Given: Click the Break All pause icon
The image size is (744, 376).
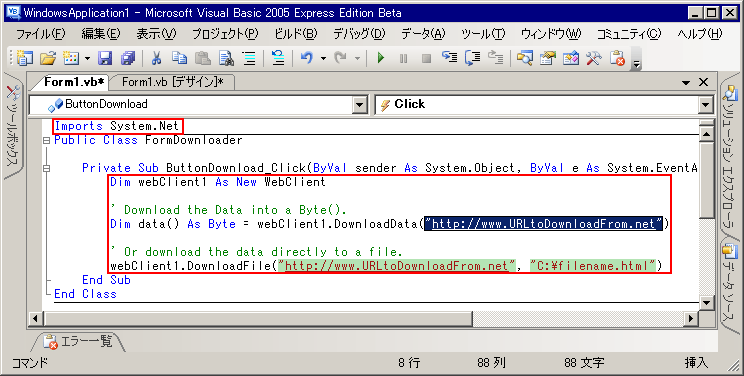Looking at the screenshot, I should 403,58.
